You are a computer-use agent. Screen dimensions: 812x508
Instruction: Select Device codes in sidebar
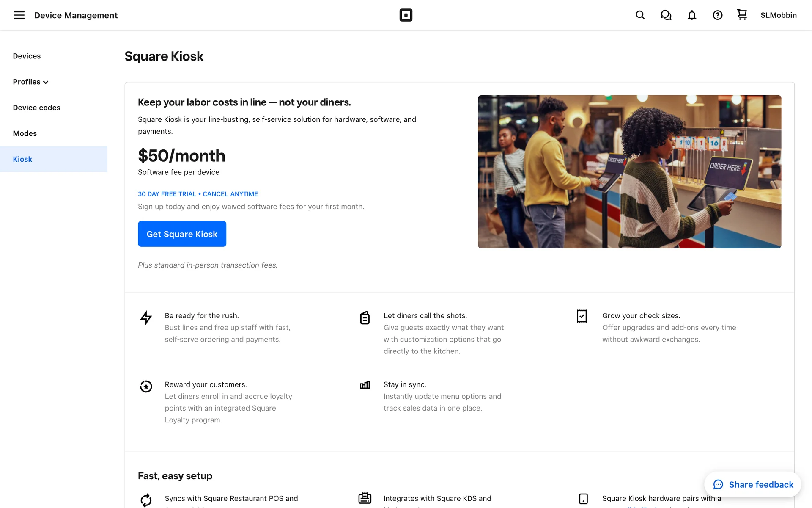coord(36,108)
